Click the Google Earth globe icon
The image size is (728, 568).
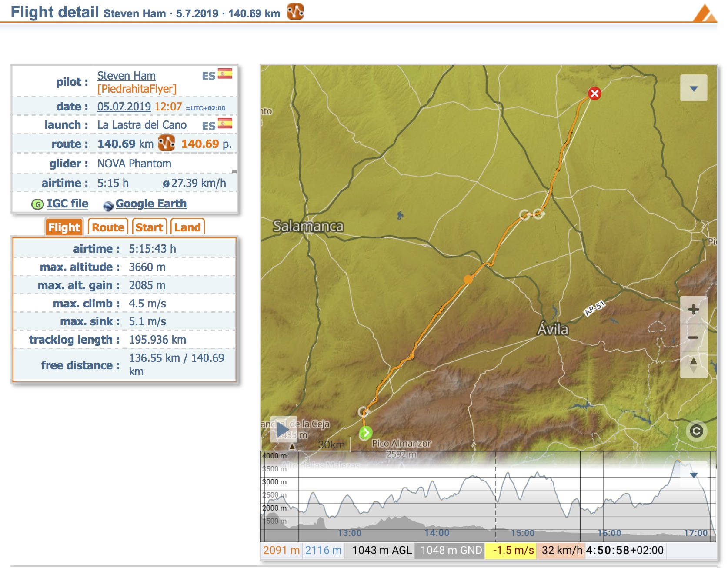(x=108, y=205)
